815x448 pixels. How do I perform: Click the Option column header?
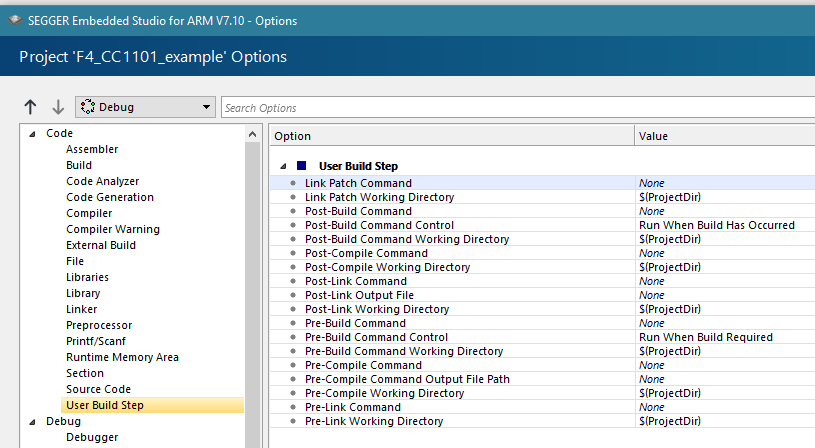tap(452, 136)
